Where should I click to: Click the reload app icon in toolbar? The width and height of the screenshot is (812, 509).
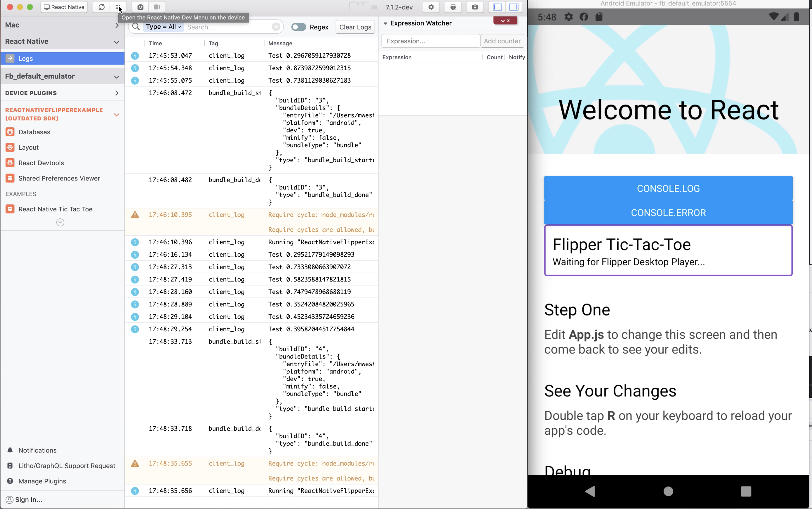tap(101, 7)
